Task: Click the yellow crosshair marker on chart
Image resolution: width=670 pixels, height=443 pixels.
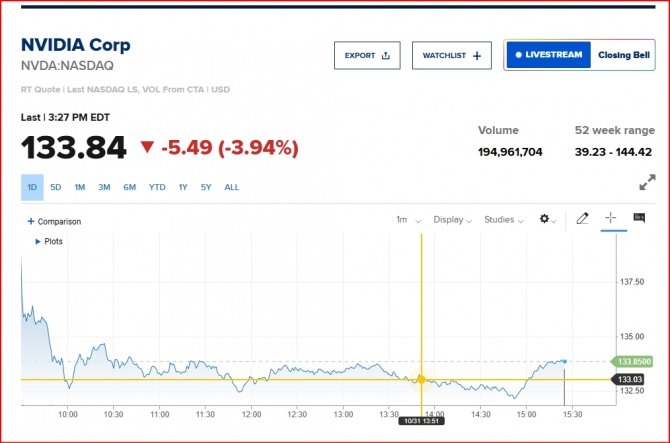Action: pyautogui.click(x=421, y=379)
